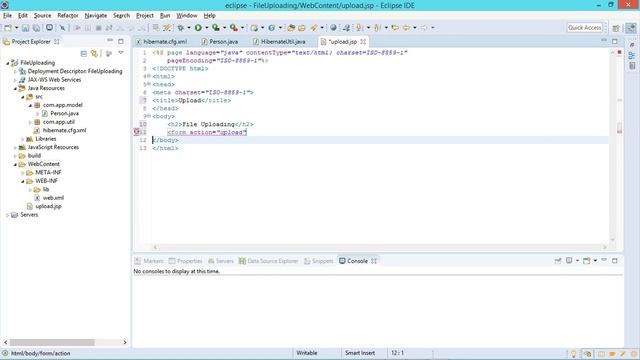Open the Window menu

click(x=187, y=16)
